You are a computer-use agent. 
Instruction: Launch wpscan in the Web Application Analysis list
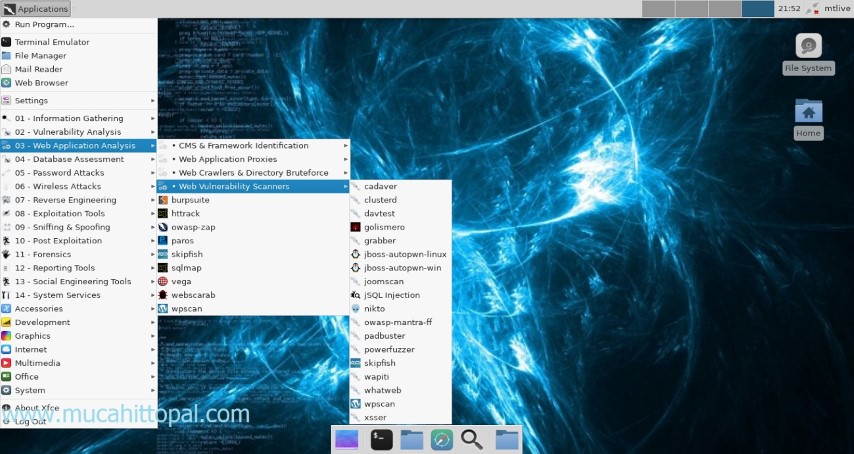tap(253, 309)
